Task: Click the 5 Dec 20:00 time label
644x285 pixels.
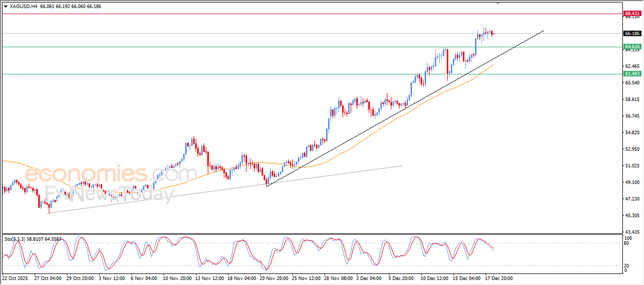Action: pyautogui.click(x=401, y=277)
